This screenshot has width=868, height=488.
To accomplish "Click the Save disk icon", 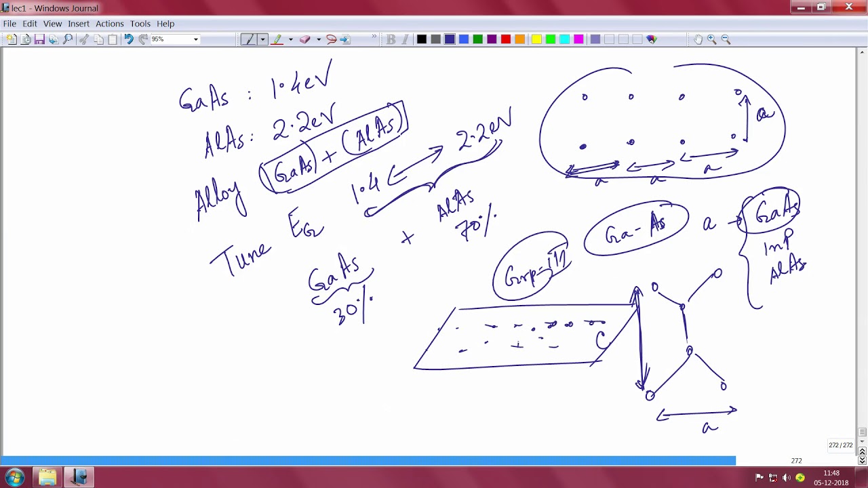I will point(39,39).
